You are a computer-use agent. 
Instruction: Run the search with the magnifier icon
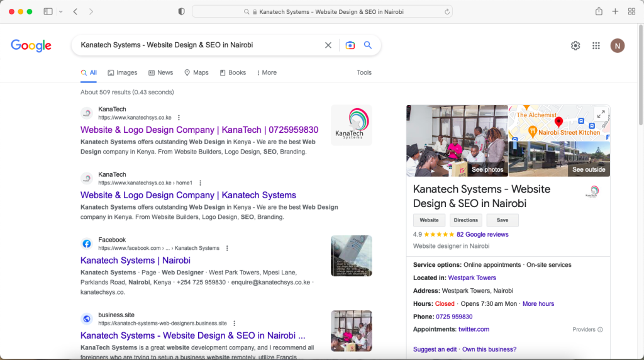pyautogui.click(x=367, y=45)
